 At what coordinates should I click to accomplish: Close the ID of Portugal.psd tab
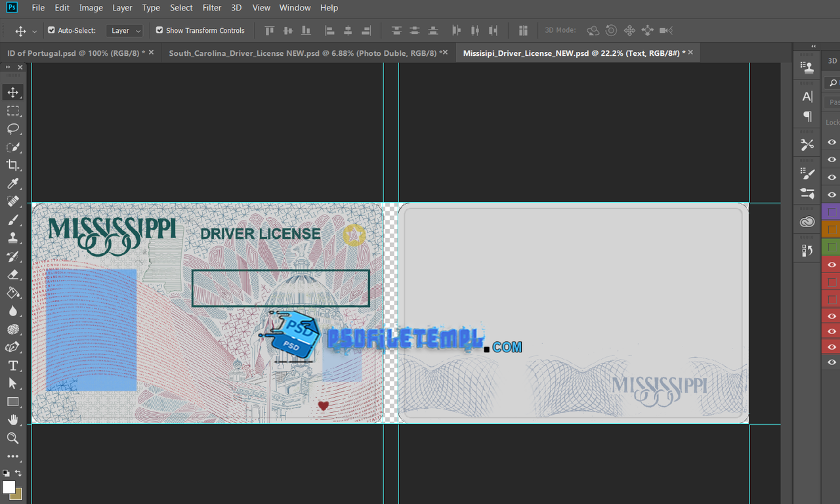click(x=152, y=52)
